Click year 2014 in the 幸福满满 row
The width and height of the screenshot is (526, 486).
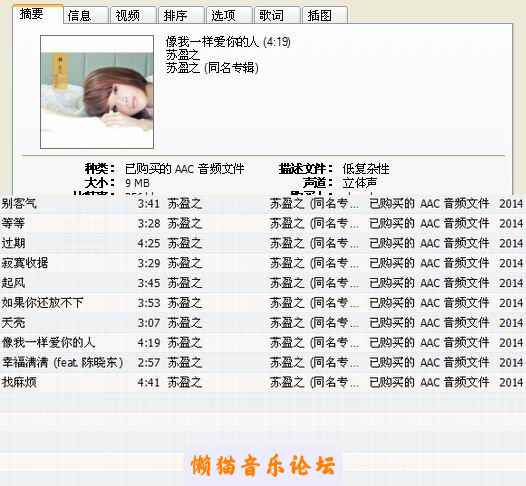[511, 362]
